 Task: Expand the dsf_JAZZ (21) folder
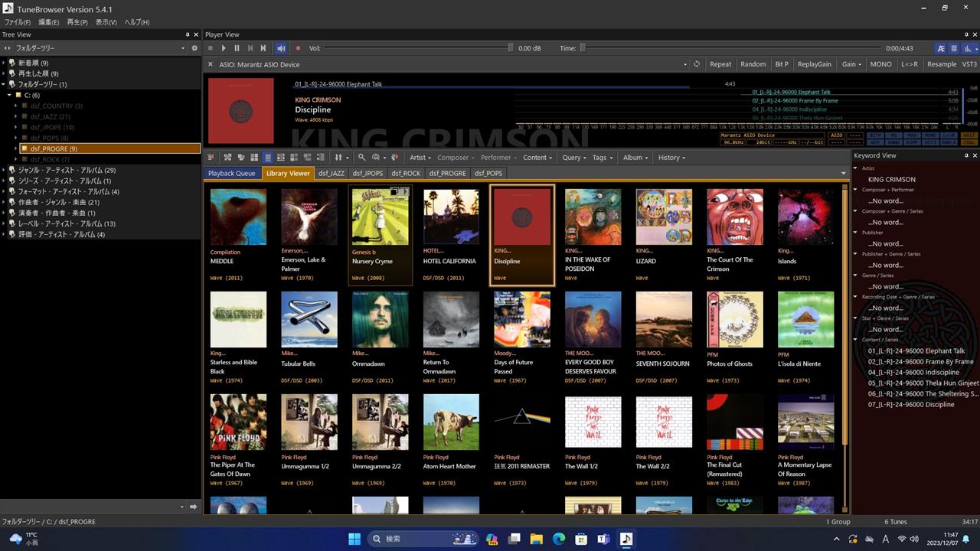tap(15, 116)
